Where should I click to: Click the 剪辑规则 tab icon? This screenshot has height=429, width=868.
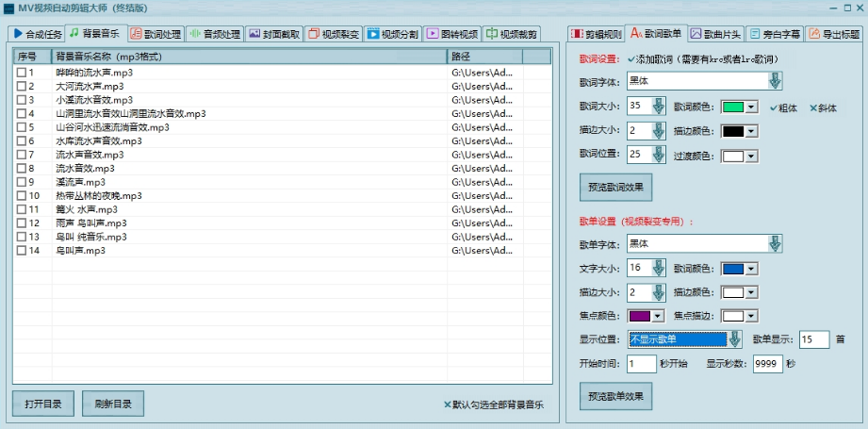(x=578, y=34)
